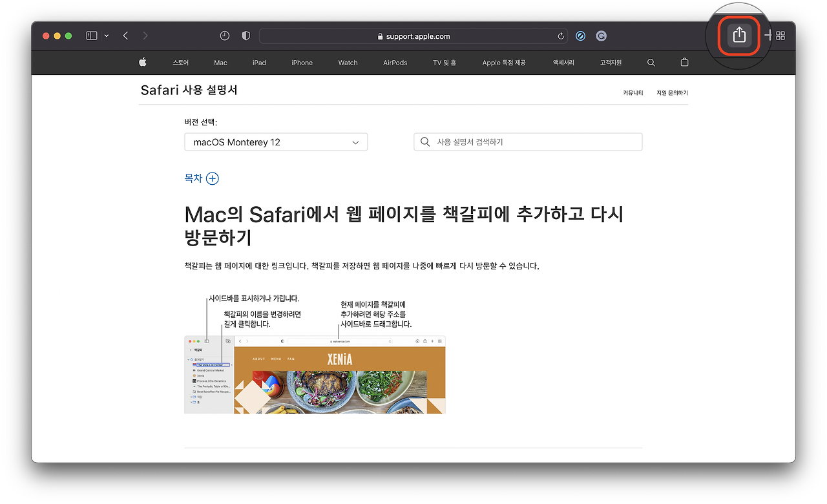This screenshot has height=504, width=827.
Task: Click the lock icon beside support.apple.com
Action: point(381,37)
